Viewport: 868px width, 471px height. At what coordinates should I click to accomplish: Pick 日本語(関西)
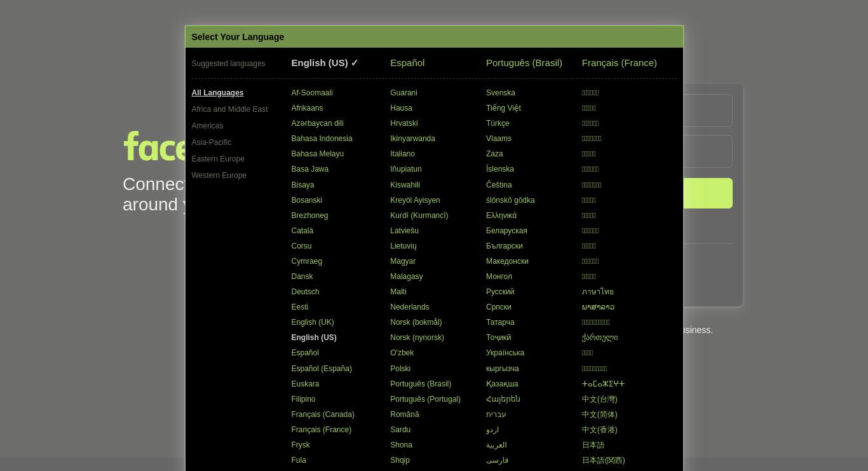coord(604,460)
